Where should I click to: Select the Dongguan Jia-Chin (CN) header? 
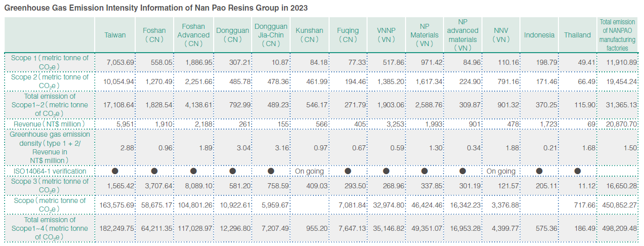(271, 35)
